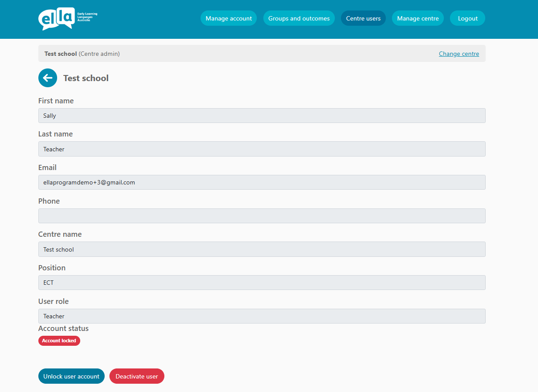Click the First name field containing Sally
The height and width of the screenshot is (392, 538).
(262, 116)
